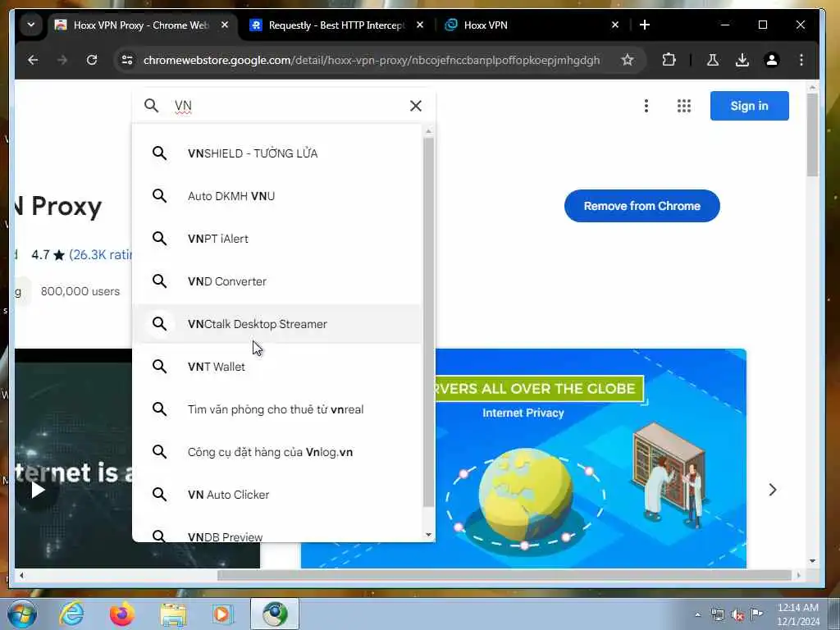Click the search magnifier in the box

point(152,106)
